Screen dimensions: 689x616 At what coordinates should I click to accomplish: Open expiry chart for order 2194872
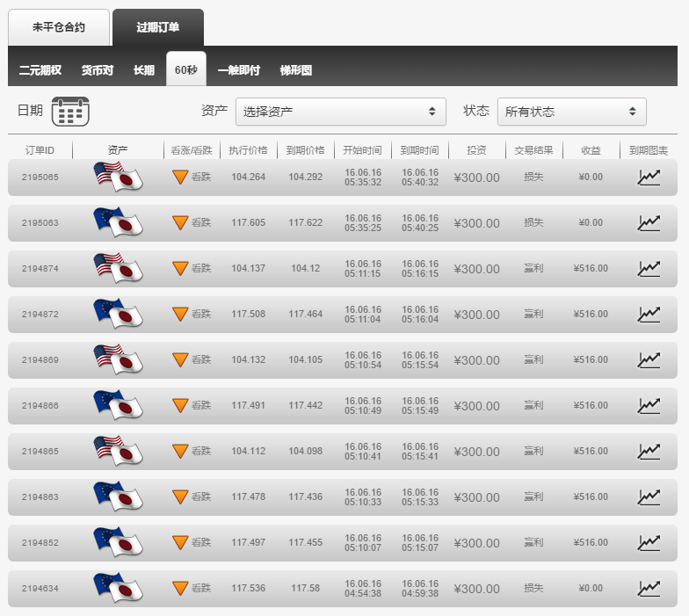coord(649,315)
